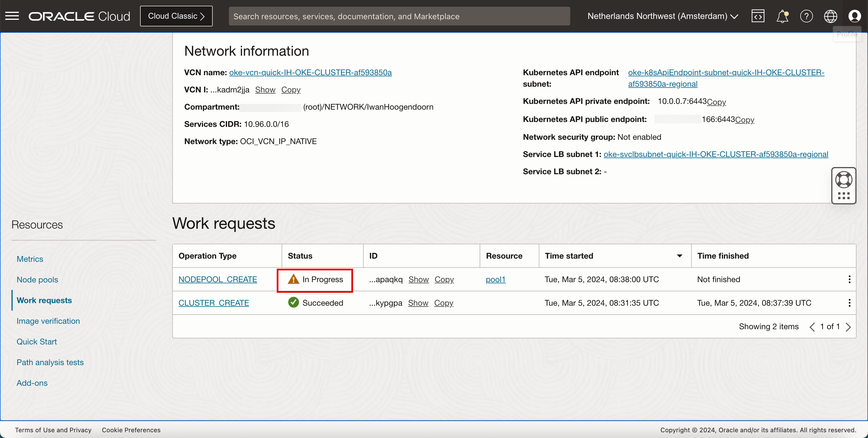Open the user profile avatar
Screen dimensions: 868x438
[854, 16]
